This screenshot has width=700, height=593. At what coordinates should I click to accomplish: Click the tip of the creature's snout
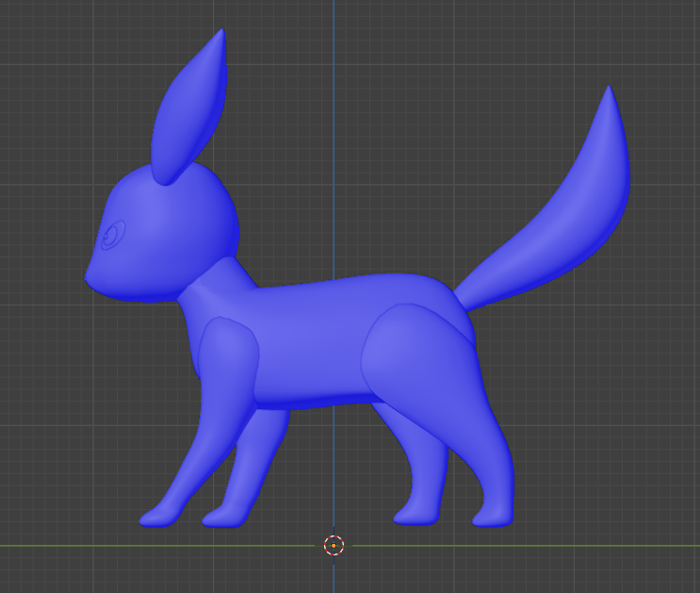pos(90,275)
